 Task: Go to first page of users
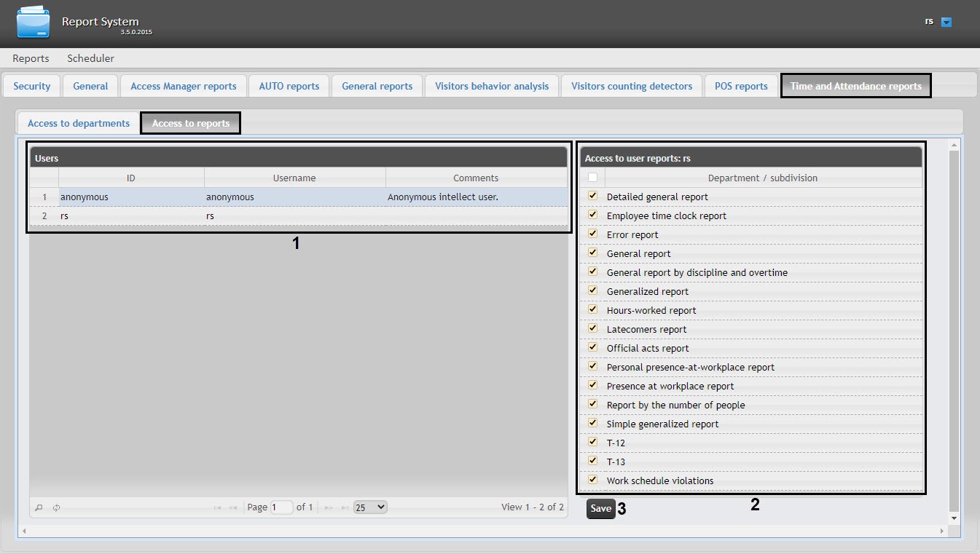point(218,507)
